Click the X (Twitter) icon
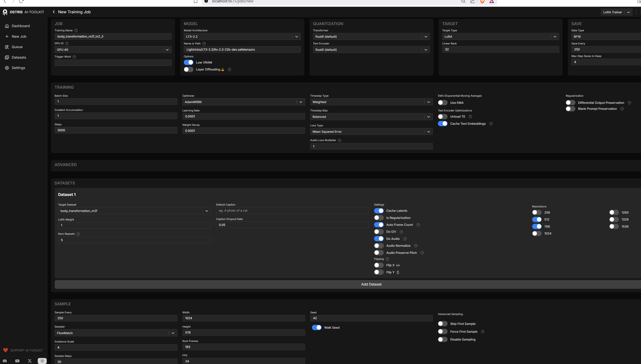This screenshot has width=641, height=364. tap(30, 361)
